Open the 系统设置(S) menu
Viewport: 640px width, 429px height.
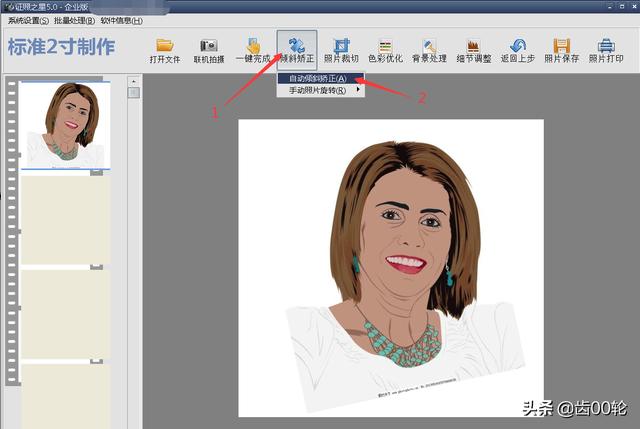pos(28,21)
